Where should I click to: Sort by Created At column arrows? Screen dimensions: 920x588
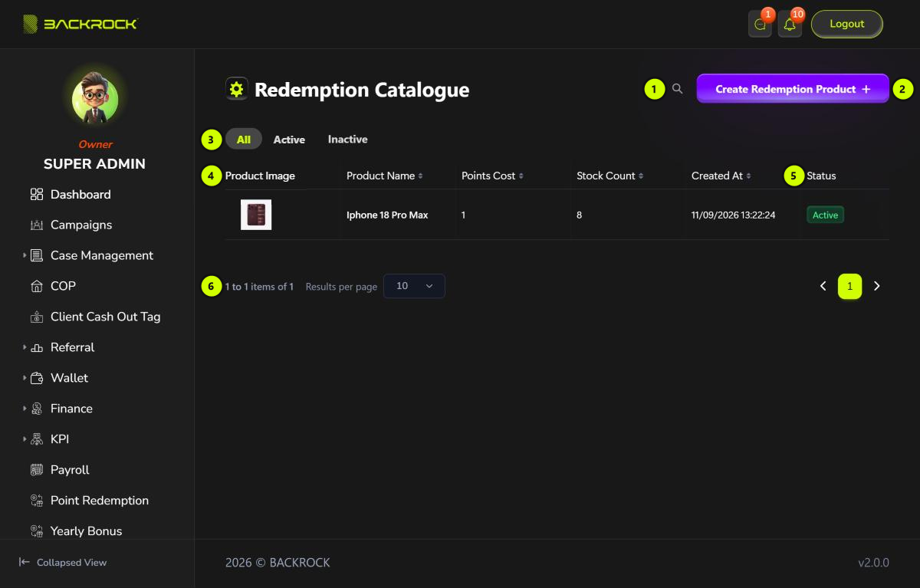coord(748,176)
